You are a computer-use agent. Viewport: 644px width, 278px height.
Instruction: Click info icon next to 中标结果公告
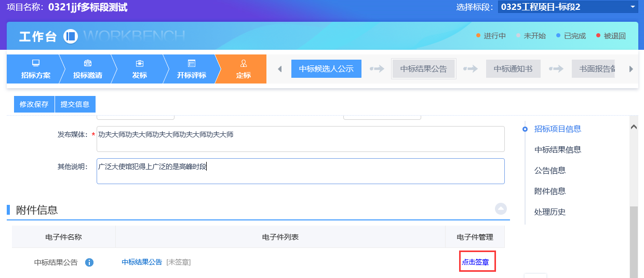tap(89, 262)
